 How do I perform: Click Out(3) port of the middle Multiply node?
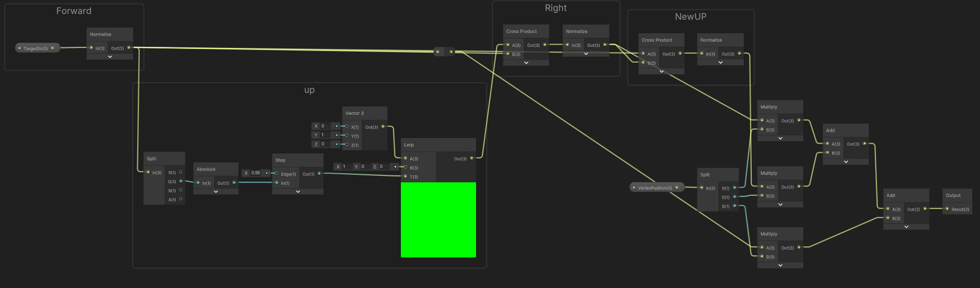(799, 186)
